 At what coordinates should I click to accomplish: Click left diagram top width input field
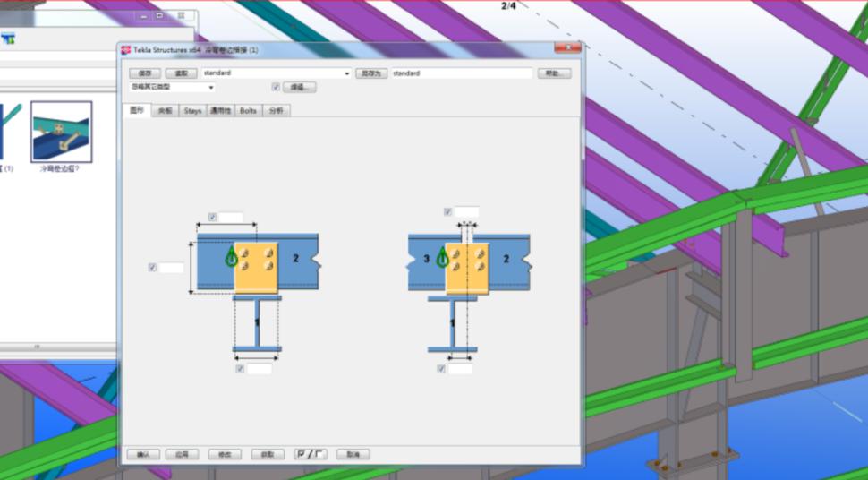click(231, 218)
